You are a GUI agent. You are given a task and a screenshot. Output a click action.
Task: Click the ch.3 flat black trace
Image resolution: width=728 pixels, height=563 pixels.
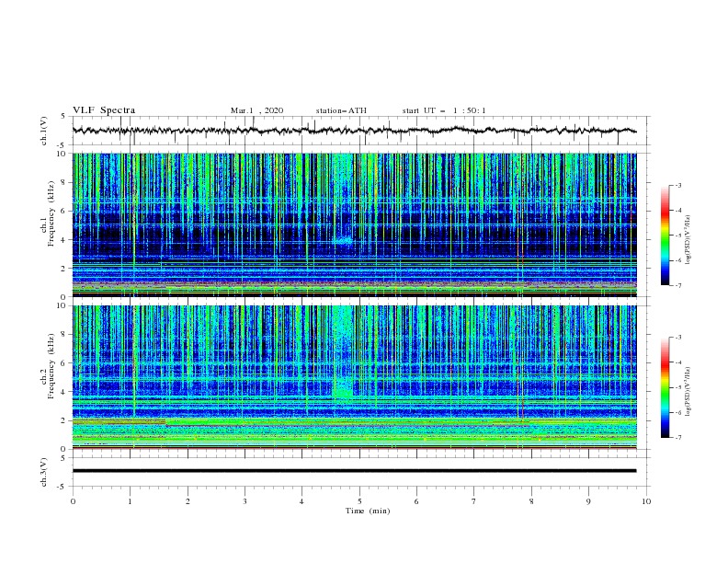(355, 471)
